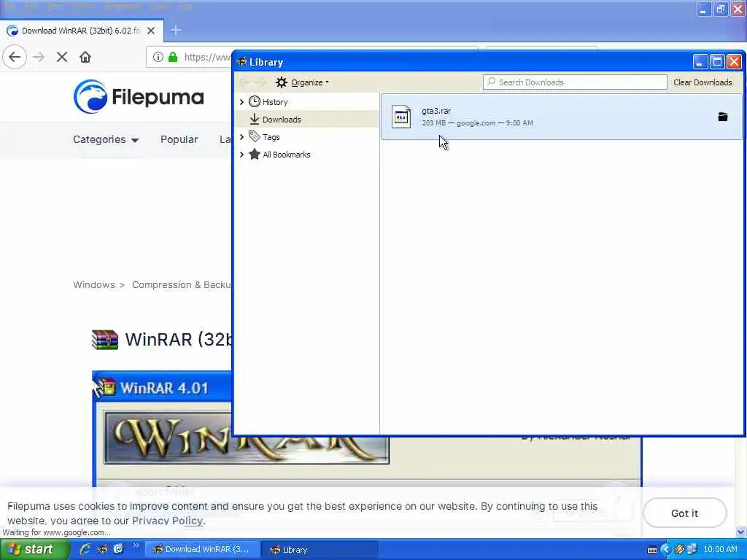Click the 10:00 AM taskbar clock
Screen dimensions: 747x560
pos(720,550)
